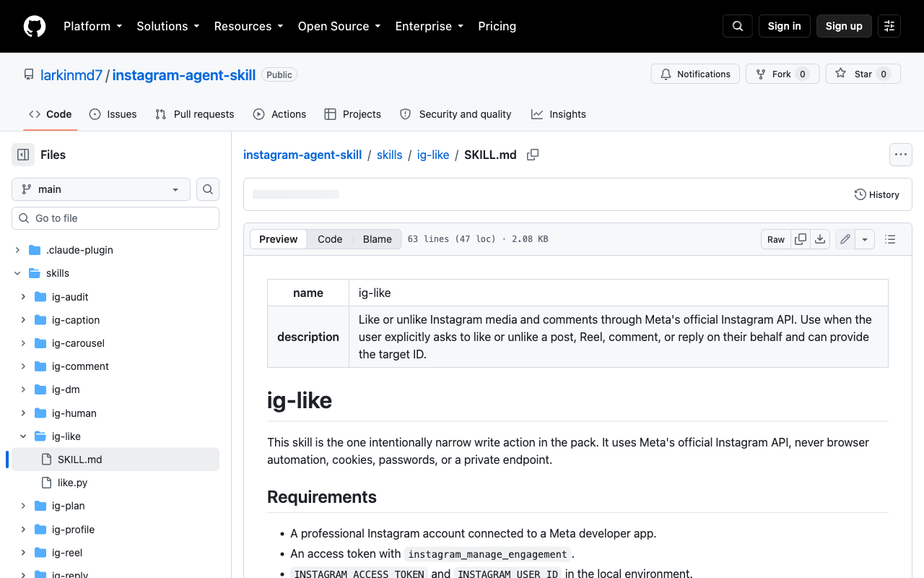Viewport: 924px width, 578px height.
Task: Expand the Enterprise menu
Action: [429, 26]
